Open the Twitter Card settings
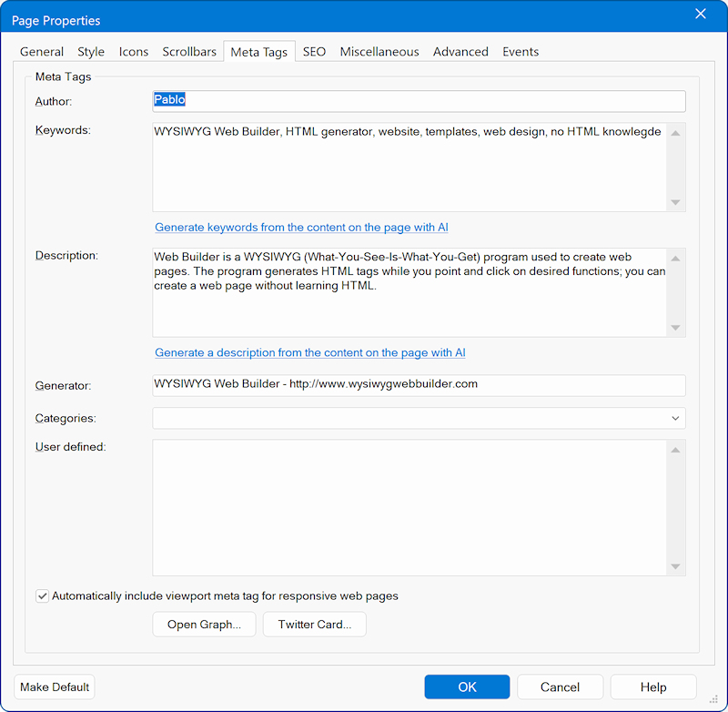This screenshot has width=728, height=712. pos(314,625)
